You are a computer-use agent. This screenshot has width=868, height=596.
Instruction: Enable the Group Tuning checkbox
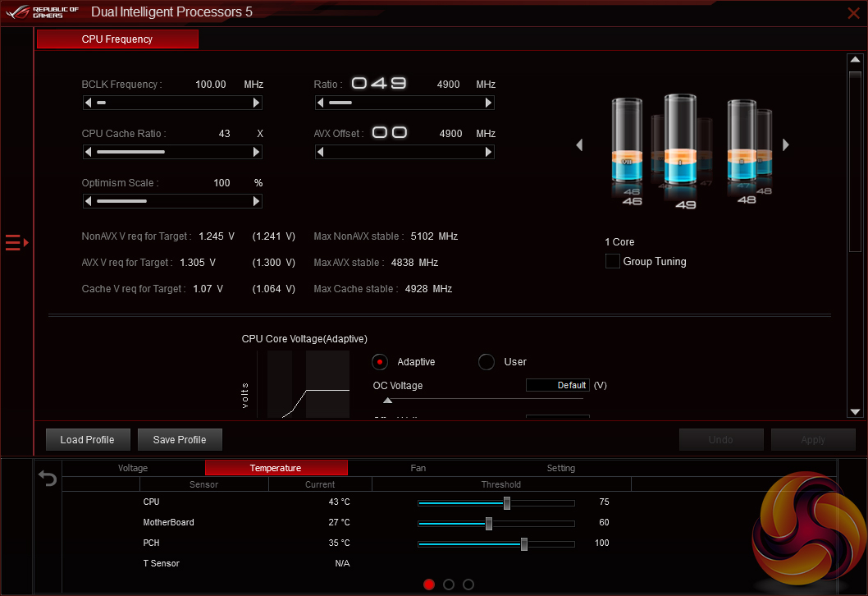click(612, 261)
